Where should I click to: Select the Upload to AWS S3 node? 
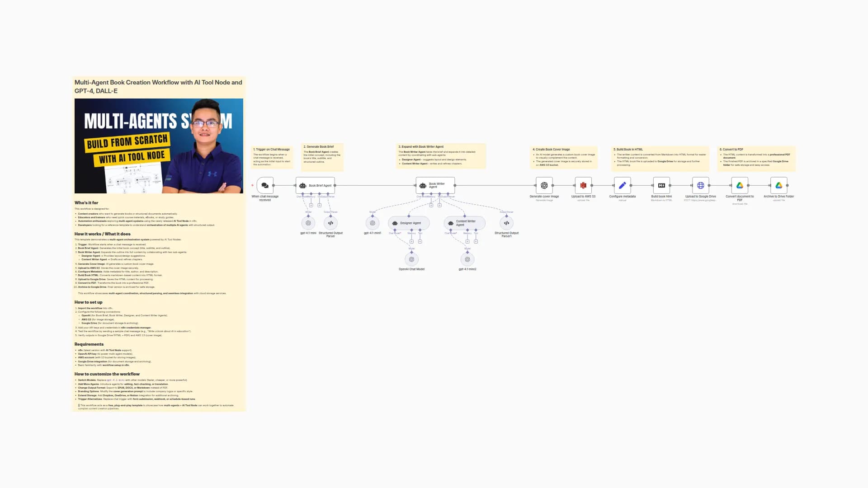(583, 185)
